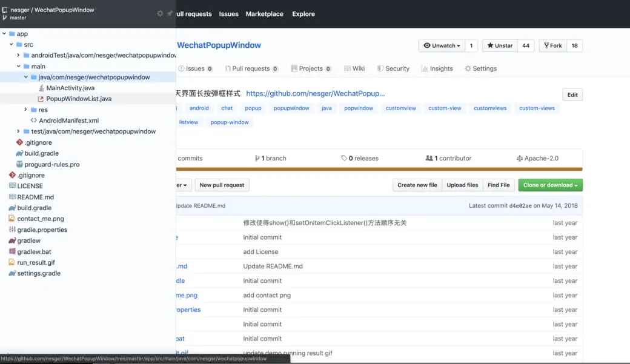630x364 pixels.
Task: Open README.md in the tree
Action: (35, 197)
